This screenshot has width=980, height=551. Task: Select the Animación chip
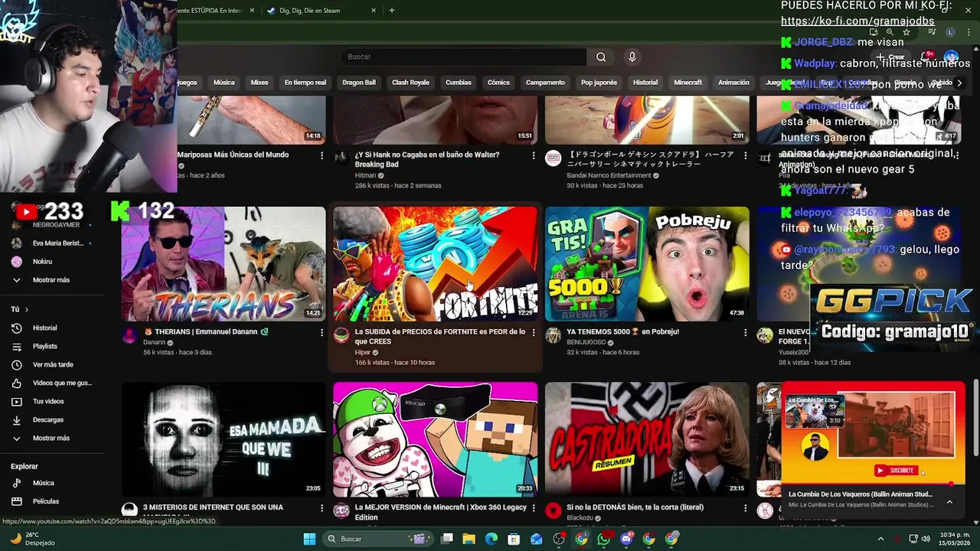pos(733,83)
